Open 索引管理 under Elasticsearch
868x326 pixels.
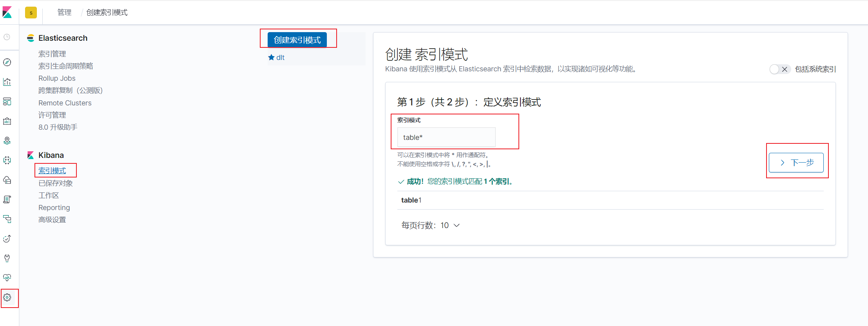pyautogui.click(x=52, y=54)
